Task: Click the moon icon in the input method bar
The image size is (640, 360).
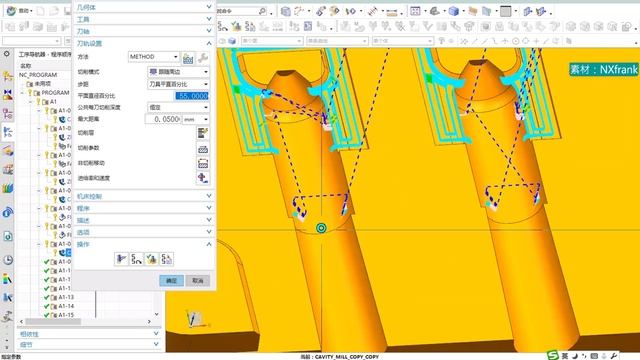Action: (x=575, y=356)
